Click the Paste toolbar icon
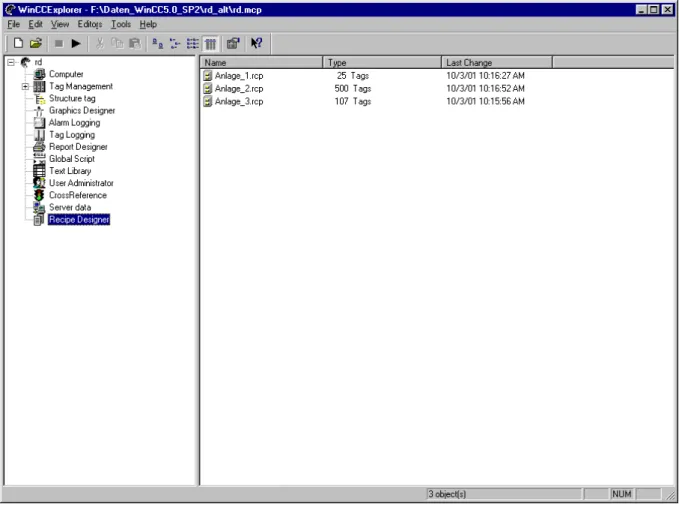Viewport: 679px width, 507px height. (x=135, y=43)
